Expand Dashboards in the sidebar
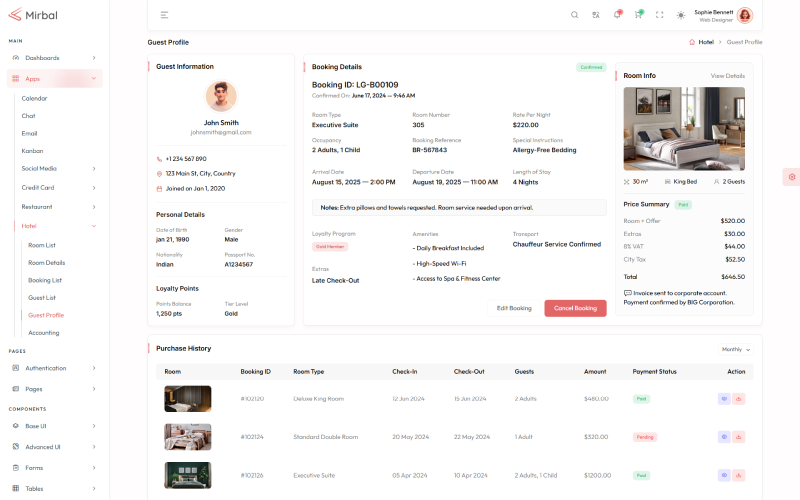Viewport: 800px width, 500px height. (55, 58)
